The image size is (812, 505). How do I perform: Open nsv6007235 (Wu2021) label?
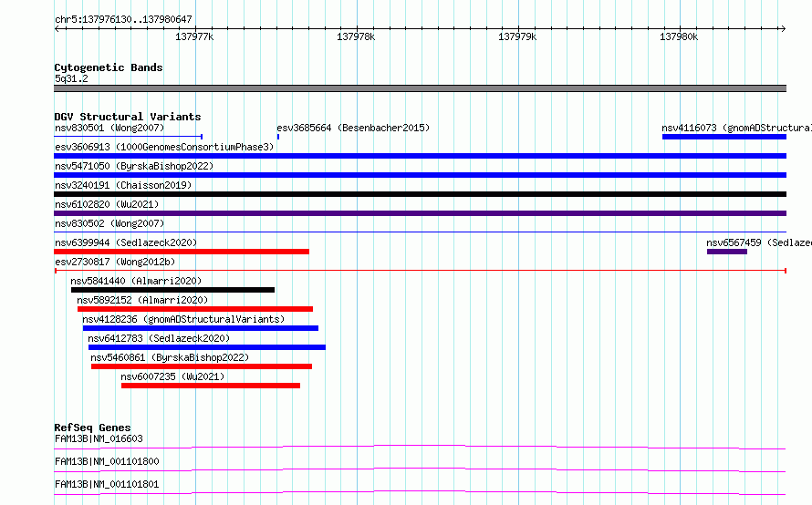(172, 376)
